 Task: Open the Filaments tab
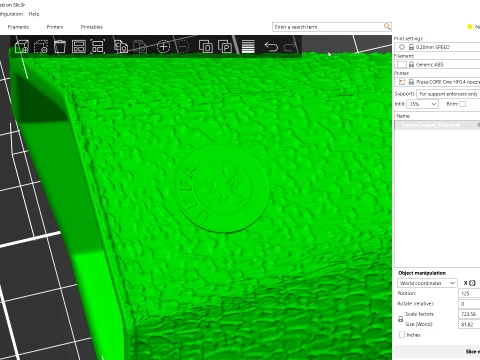pyautogui.click(x=18, y=27)
